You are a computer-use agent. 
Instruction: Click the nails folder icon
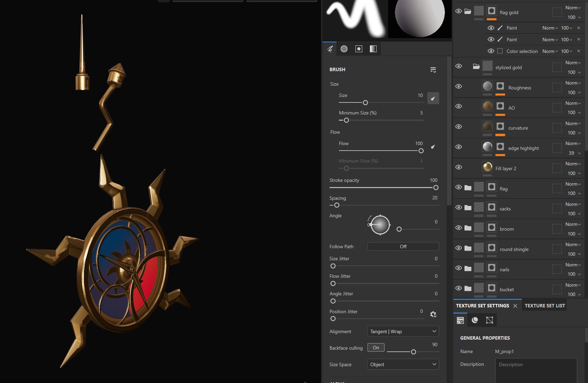[x=468, y=269]
